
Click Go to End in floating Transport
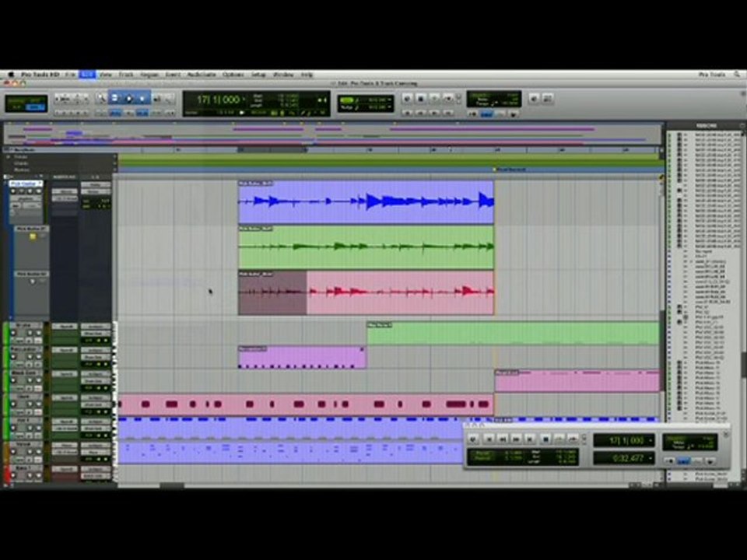(530, 439)
